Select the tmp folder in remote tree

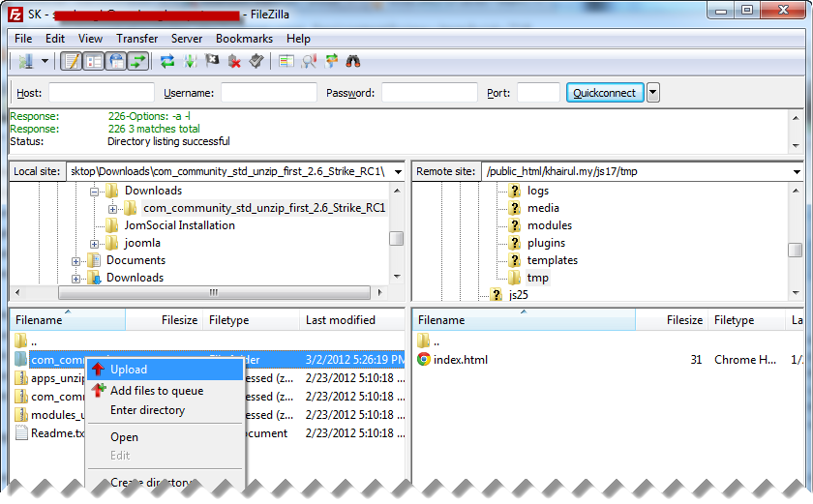coord(538,278)
